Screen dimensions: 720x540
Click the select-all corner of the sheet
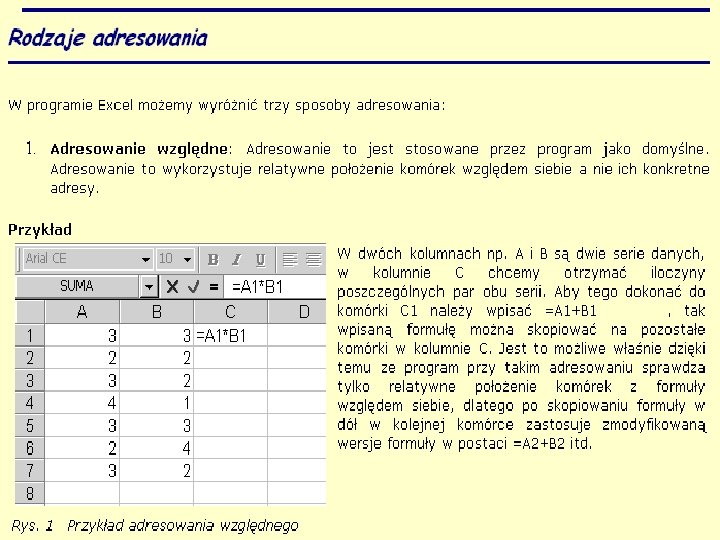click(30, 312)
